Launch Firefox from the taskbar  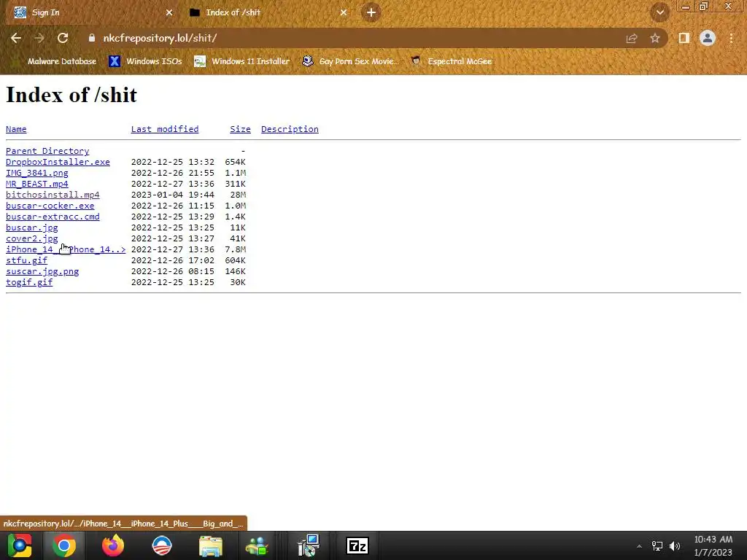(113, 545)
